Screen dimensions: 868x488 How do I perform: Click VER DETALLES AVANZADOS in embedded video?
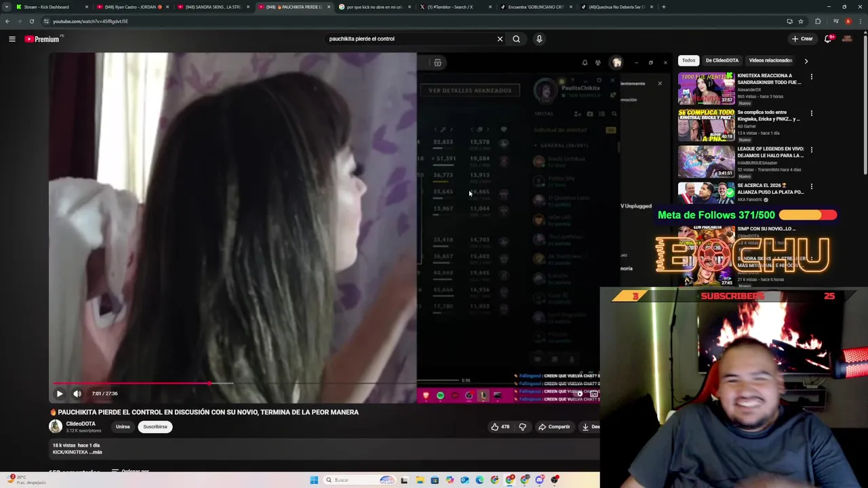tap(469, 90)
